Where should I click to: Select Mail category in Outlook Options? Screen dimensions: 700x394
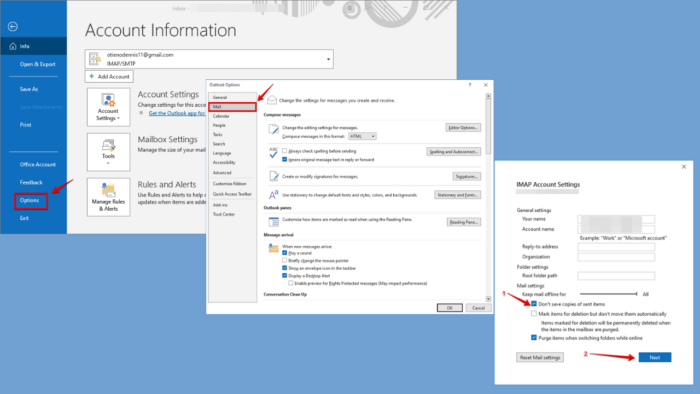(x=232, y=107)
